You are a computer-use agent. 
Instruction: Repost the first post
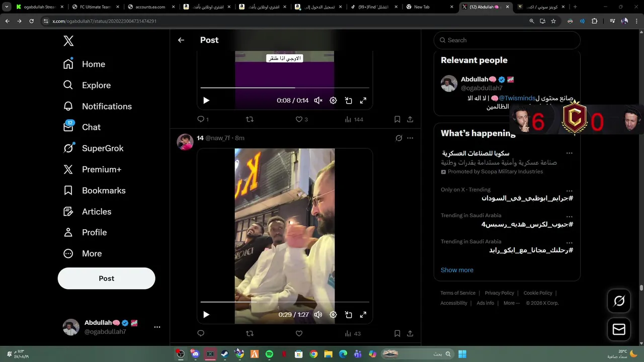tap(250, 119)
